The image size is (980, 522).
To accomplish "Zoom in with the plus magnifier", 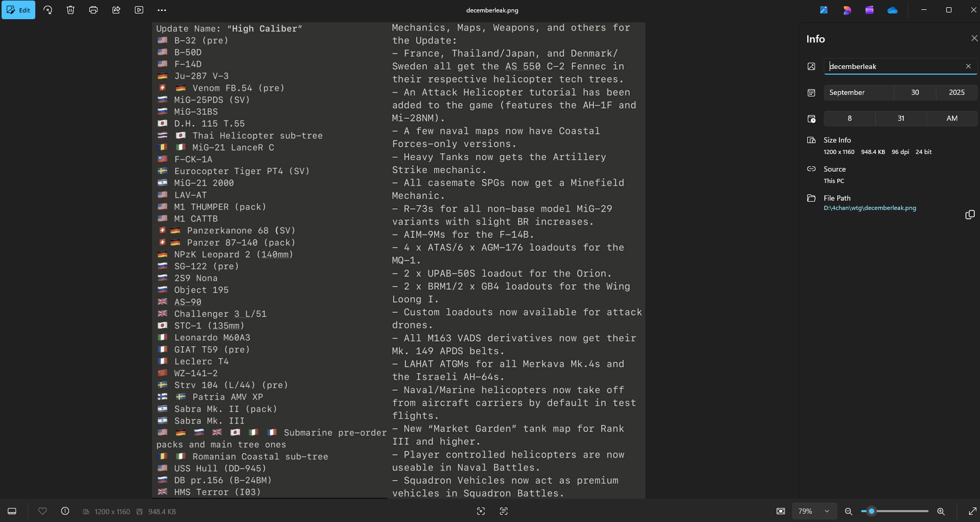I will point(941,511).
